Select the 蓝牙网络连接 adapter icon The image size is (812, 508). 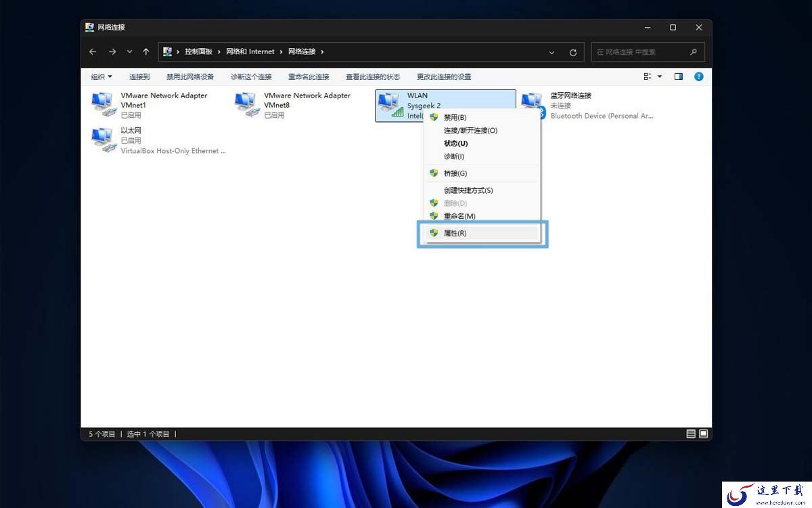tap(533, 104)
